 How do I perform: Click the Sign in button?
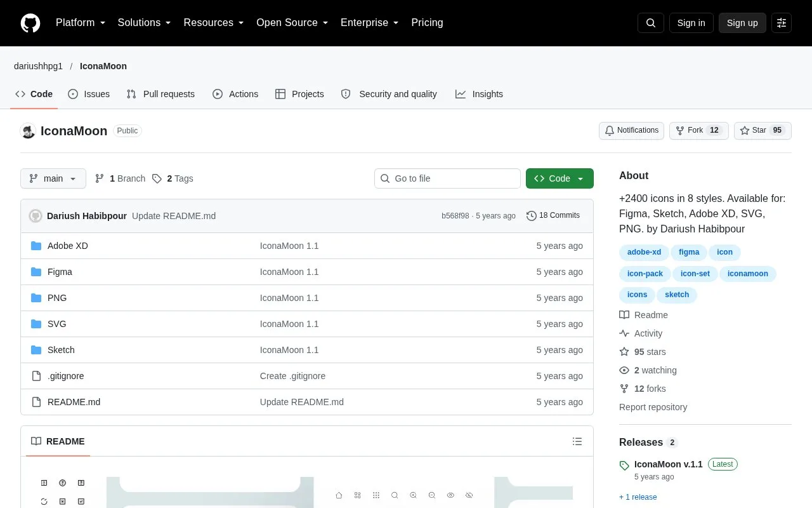(691, 23)
